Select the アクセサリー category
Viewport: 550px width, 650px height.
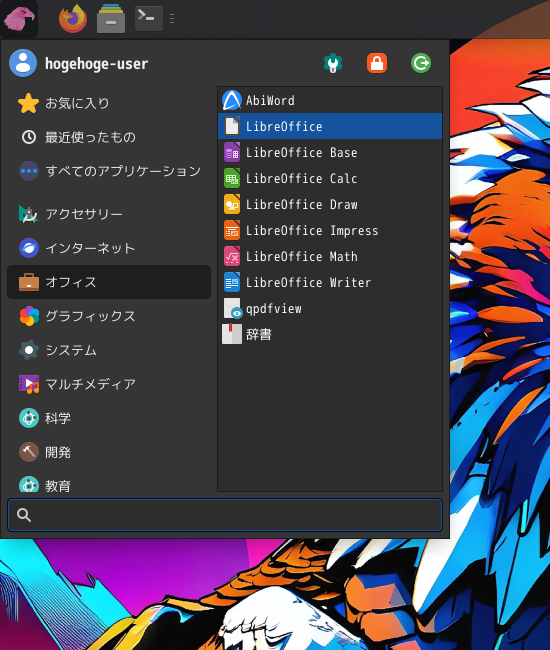click(109, 214)
